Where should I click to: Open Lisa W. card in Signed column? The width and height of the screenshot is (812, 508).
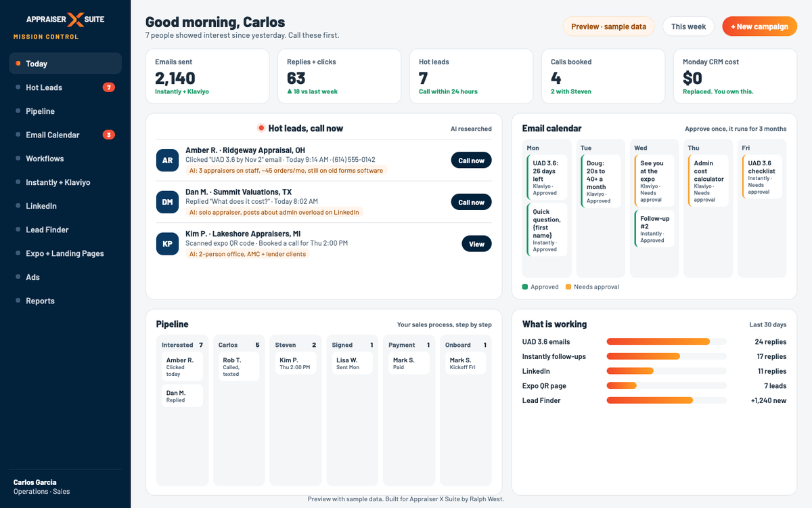[353, 363]
